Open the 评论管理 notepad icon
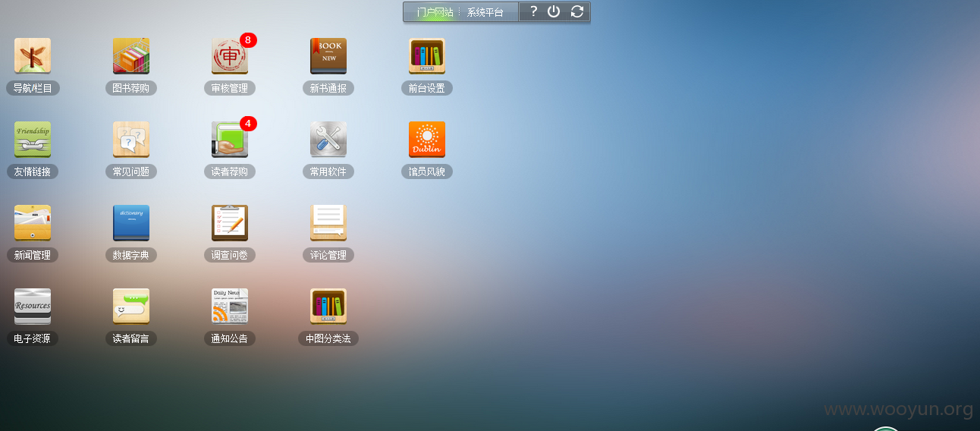The width and height of the screenshot is (980, 431). tap(328, 223)
